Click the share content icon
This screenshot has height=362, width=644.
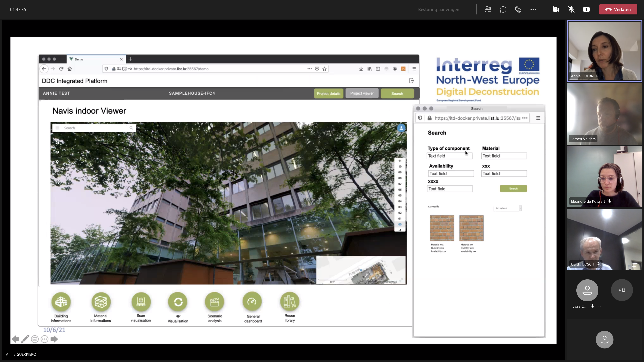(x=586, y=9)
